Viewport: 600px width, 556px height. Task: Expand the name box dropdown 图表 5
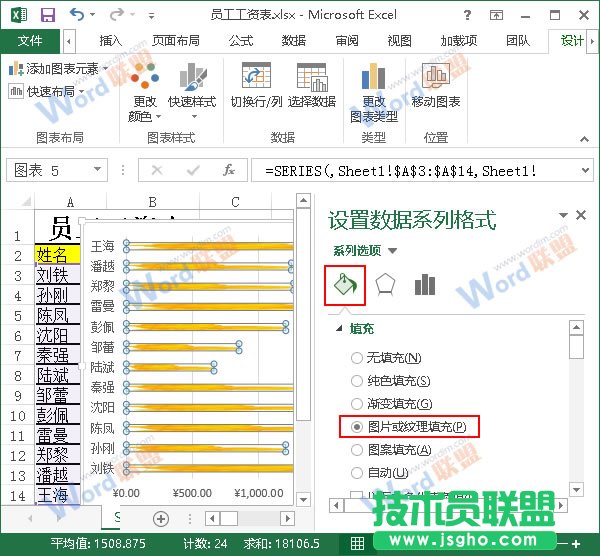pyautogui.click(x=98, y=170)
